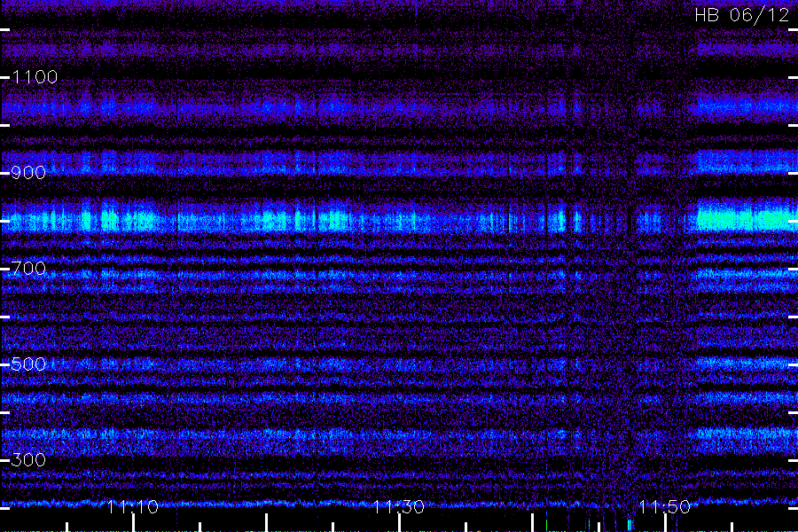Click the 300 frequency axis label
Viewport: 798px width, 532px height.
pos(28,459)
